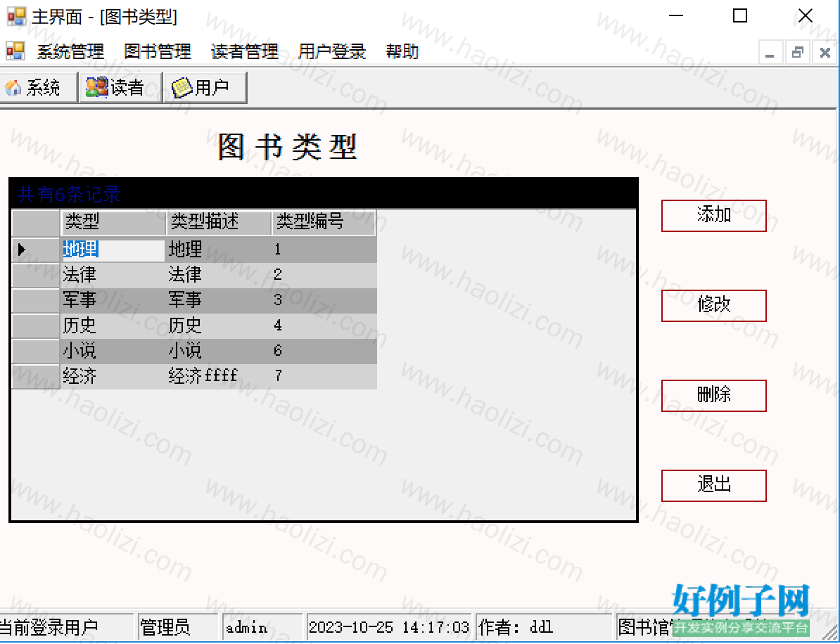This screenshot has height=644, width=840.
Task: Click the 退出 button
Action: pyautogui.click(x=713, y=486)
